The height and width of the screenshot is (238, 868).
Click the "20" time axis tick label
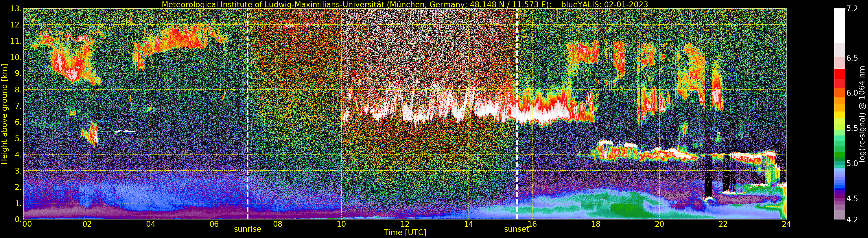point(659,224)
